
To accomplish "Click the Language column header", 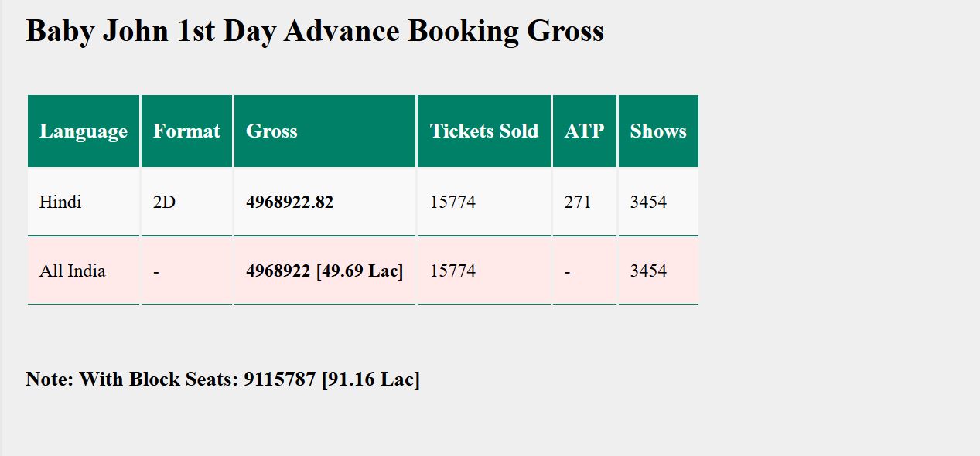I will 84,131.
